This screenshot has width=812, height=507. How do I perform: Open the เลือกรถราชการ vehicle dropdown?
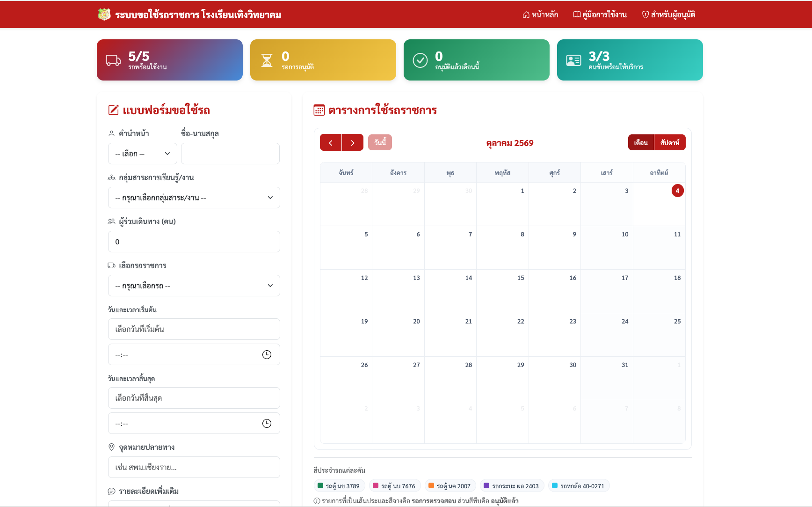pos(194,286)
